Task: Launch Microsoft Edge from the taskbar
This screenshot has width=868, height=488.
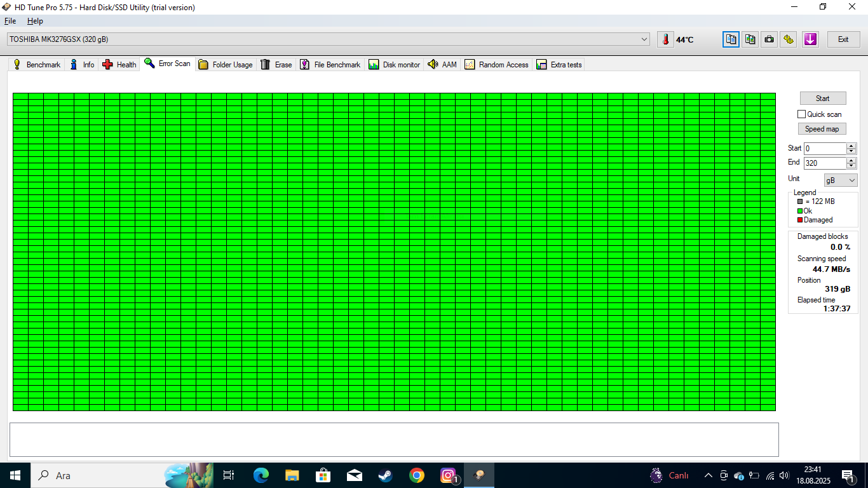Action: pyautogui.click(x=261, y=475)
